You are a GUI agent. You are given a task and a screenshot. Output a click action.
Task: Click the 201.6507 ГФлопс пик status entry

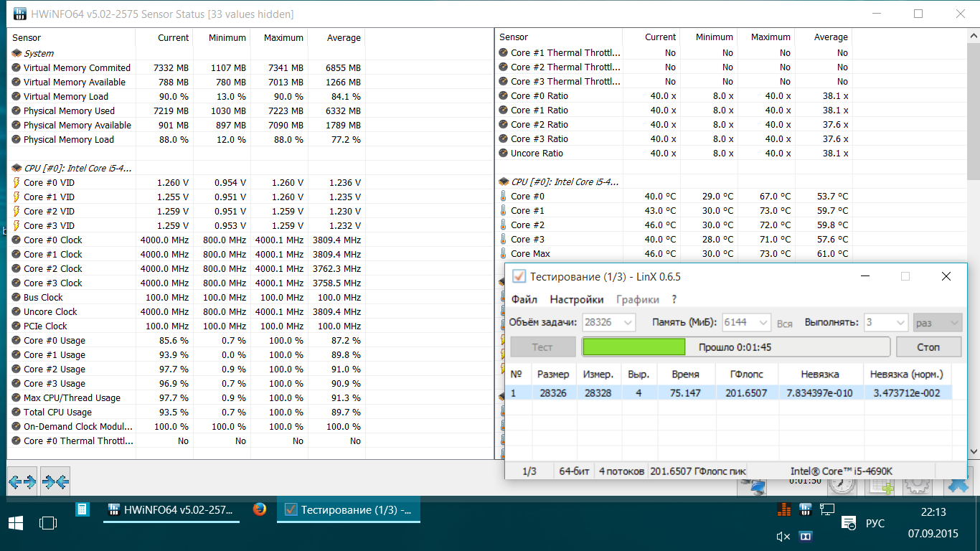(x=697, y=471)
